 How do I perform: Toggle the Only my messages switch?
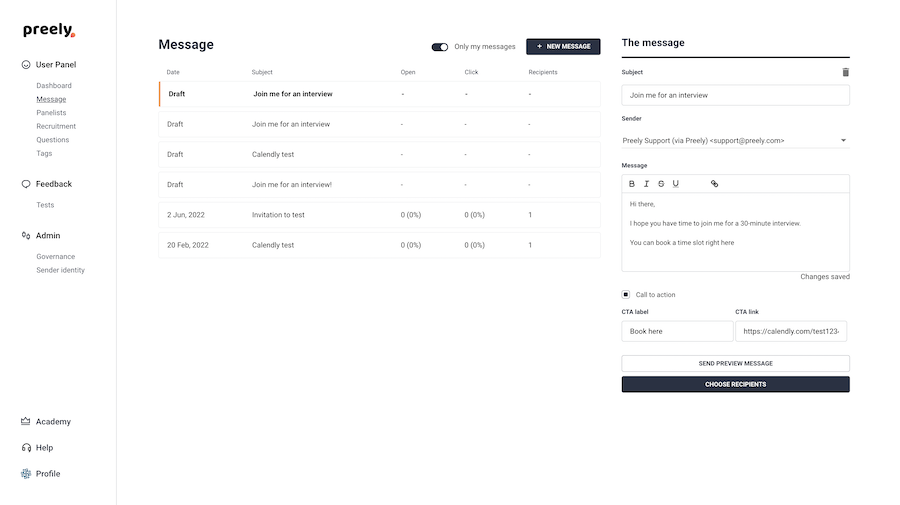pyautogui.click(x=440, y=47)
